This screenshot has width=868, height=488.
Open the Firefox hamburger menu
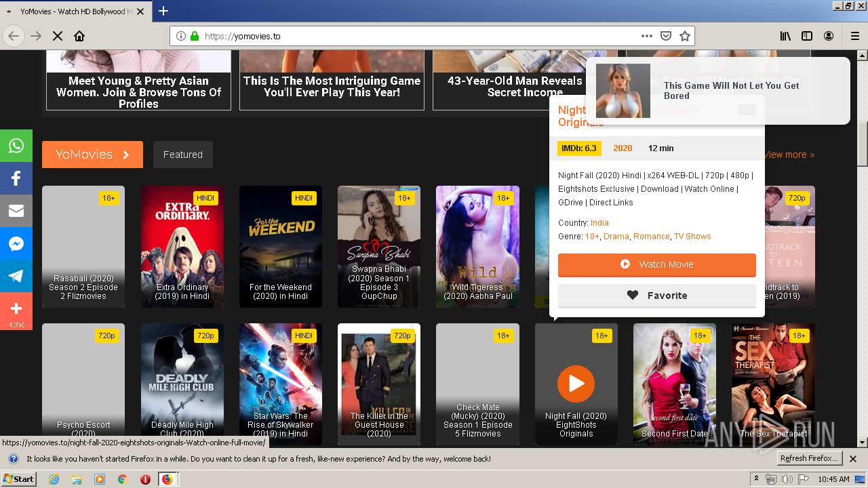point(855,36)
